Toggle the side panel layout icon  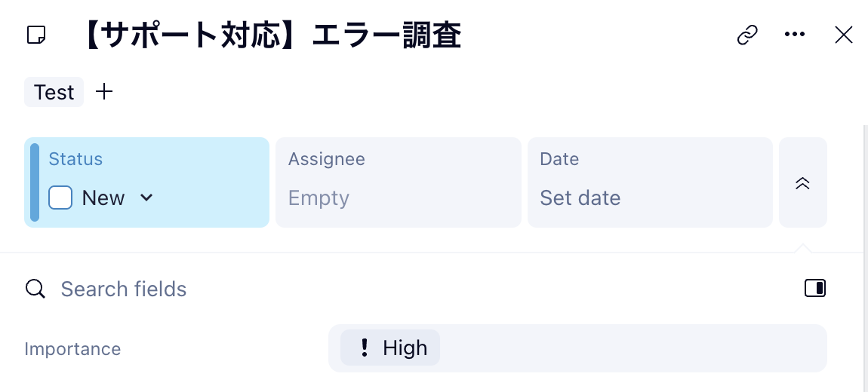pyautogui.click(x=815, y=288)
